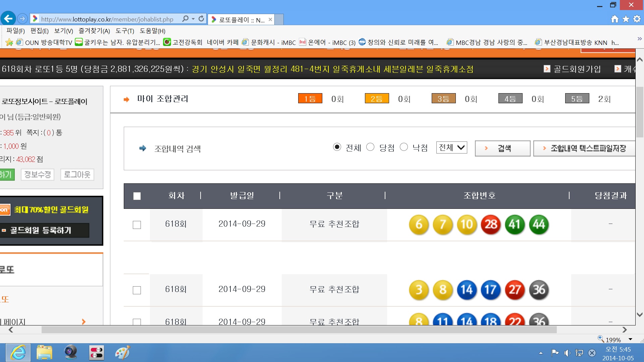Click the refresh page icon

pyautogui.click(x=201, y=19)
